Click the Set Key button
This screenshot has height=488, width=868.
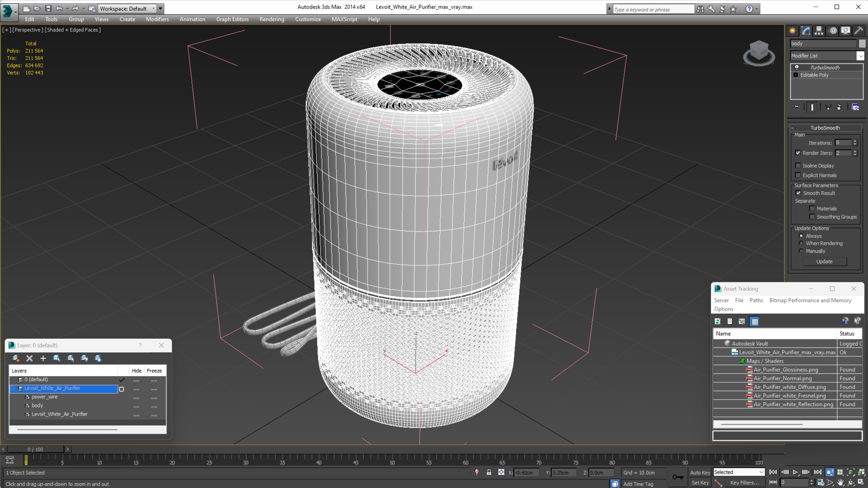pos(699,483)
